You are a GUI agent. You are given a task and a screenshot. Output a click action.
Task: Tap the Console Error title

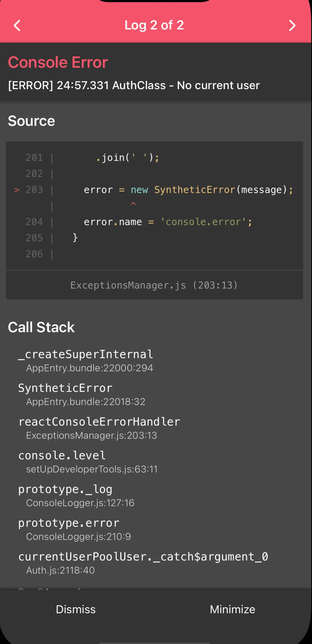coord(58,62)
